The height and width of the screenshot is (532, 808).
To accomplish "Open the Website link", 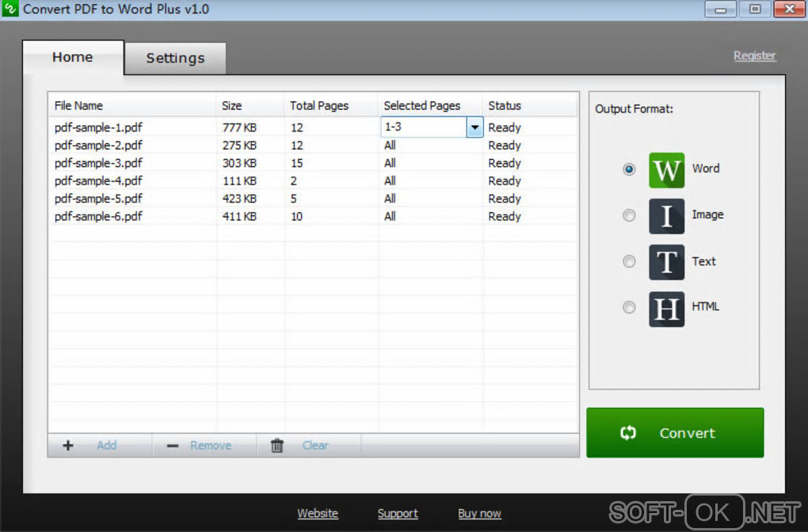I will 318,514.
